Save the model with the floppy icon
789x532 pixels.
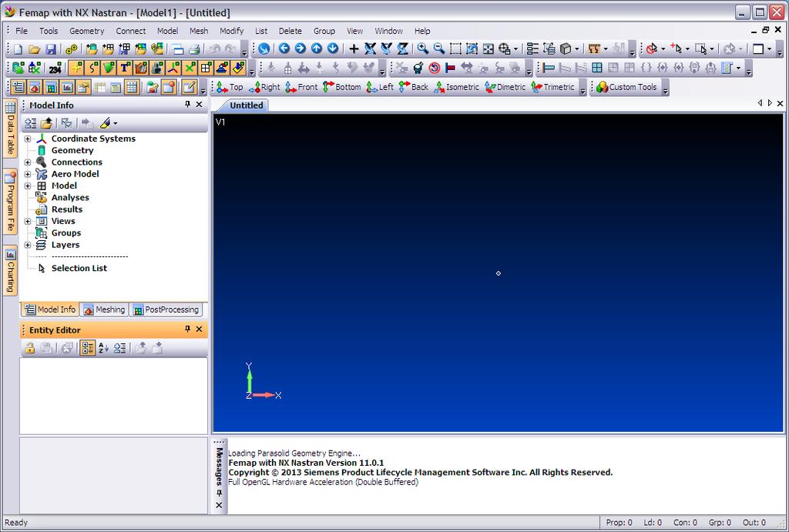(x=50, y=49)
